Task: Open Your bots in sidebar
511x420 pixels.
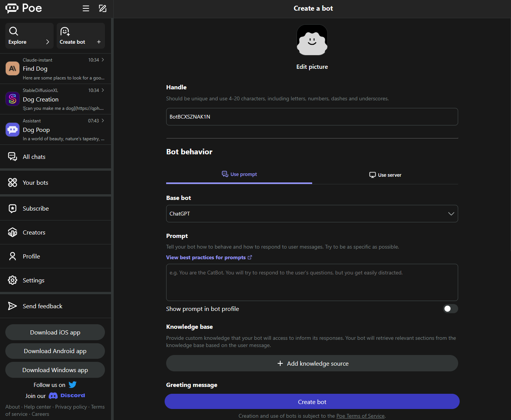Action: [x=56, y=182]
